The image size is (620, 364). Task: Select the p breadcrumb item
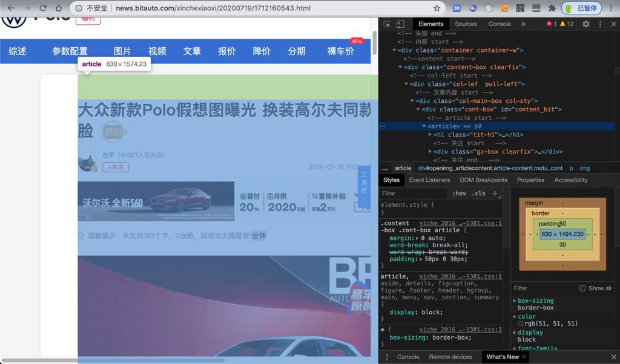pyautogui.click(x=571, y=168)
